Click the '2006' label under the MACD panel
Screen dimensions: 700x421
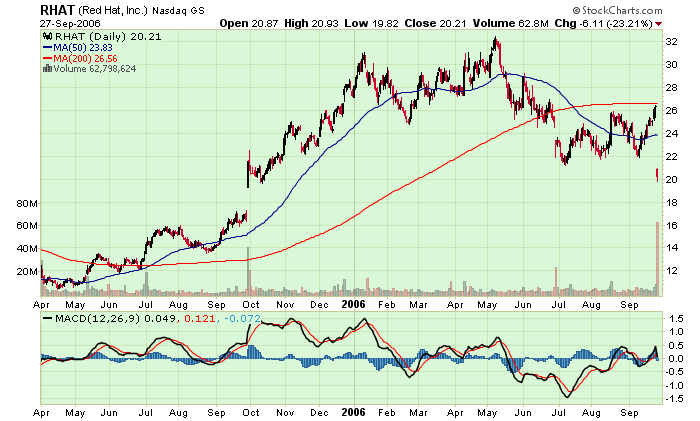pos(354,412)
